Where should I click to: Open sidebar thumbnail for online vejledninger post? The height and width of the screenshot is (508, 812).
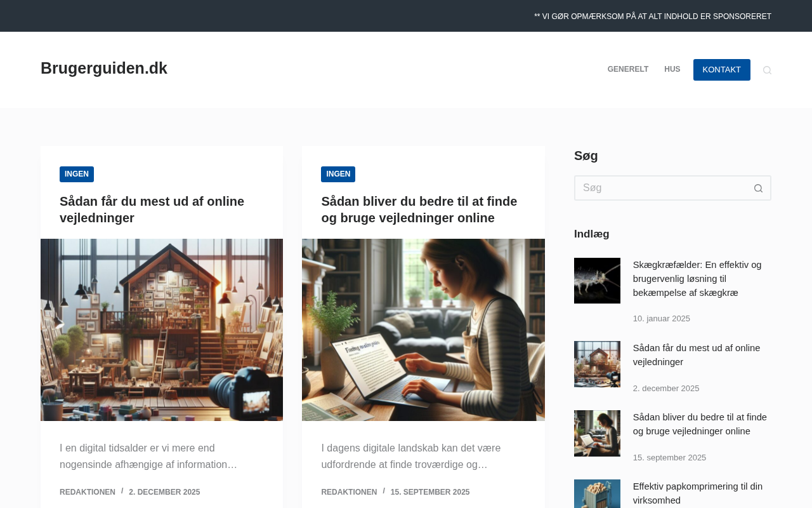(x=597, y=364)
